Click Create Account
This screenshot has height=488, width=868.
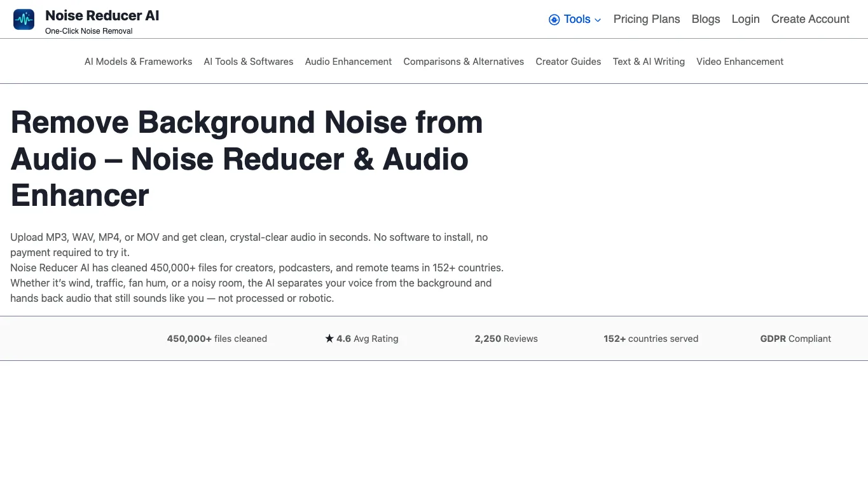[x=810, y=19]
